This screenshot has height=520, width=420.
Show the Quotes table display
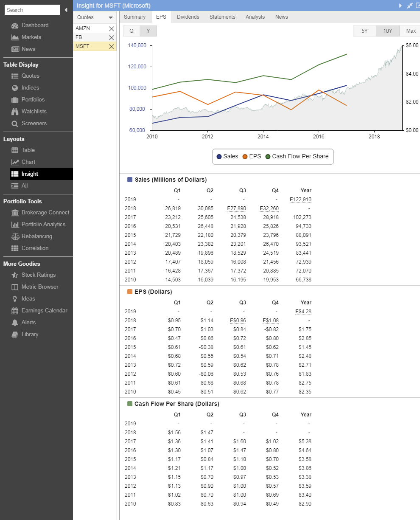coord(25,76)
